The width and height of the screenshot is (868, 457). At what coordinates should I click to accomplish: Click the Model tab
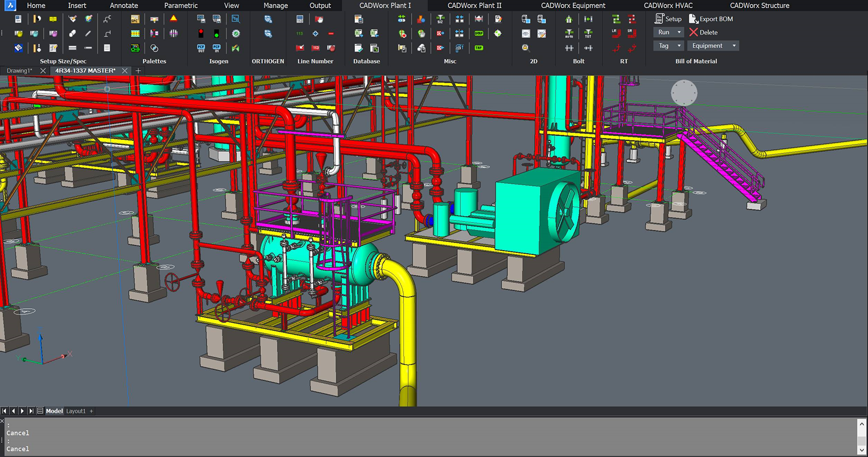54,411
